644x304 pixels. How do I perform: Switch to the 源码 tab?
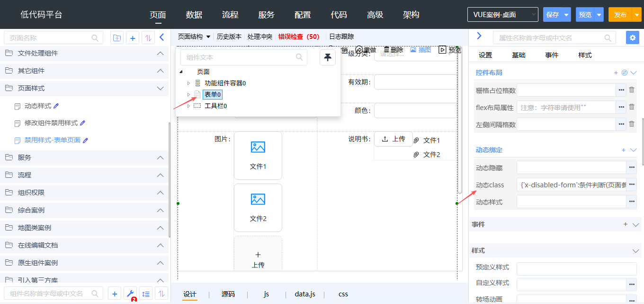228,294
